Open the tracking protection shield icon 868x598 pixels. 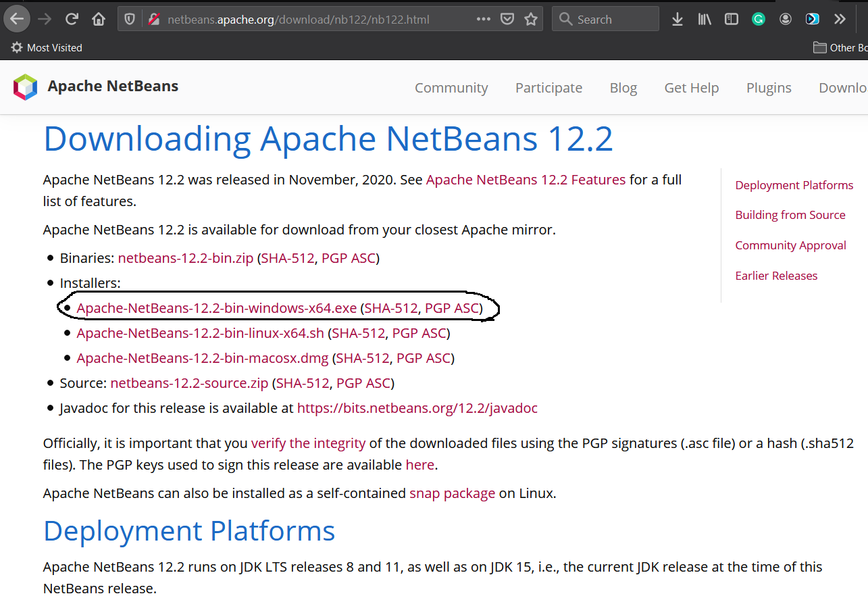pos(130,19)
